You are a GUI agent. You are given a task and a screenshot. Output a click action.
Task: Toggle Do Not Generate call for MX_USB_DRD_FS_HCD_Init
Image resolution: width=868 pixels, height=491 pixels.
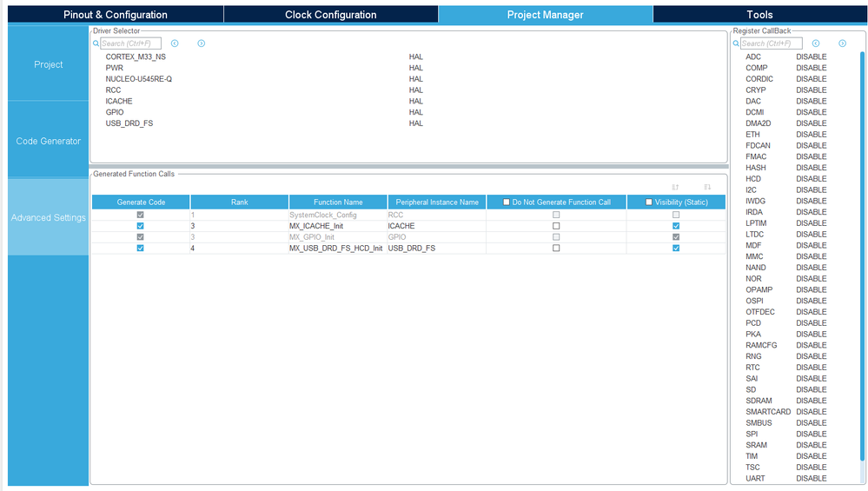556,248
